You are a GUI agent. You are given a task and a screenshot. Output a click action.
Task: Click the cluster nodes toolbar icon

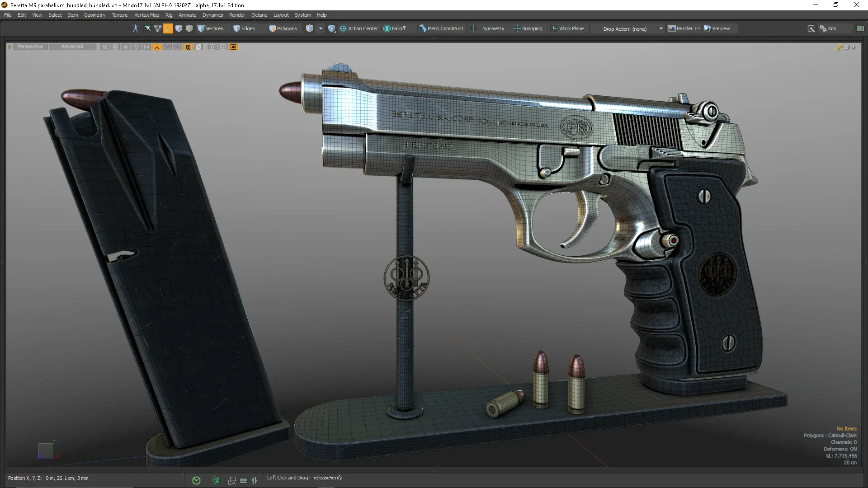158,28
